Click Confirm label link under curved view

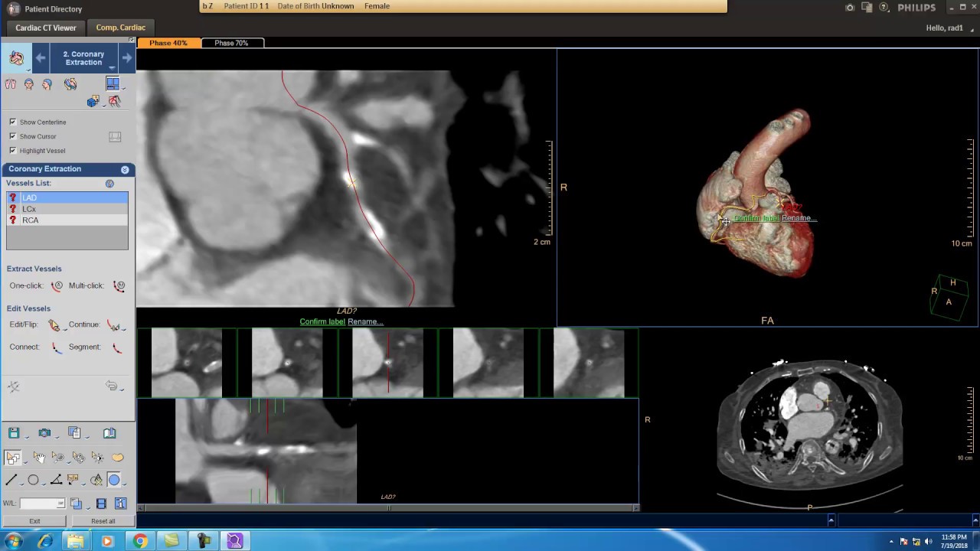pos(322,321)
